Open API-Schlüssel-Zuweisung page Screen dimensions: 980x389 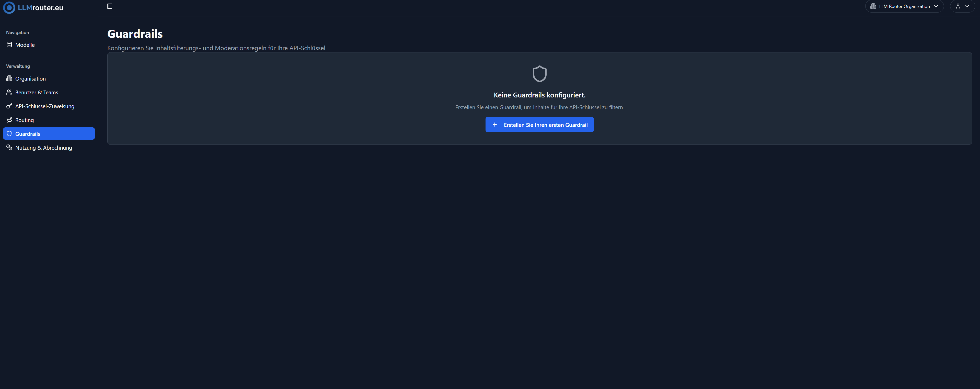click(x=44, y=106)
